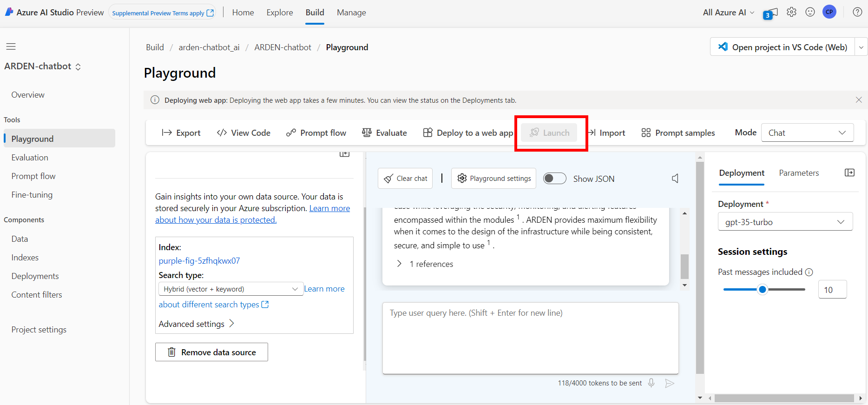Go to the Manage tab
Viewport: 868px width, 405px height.
(351, 13)
